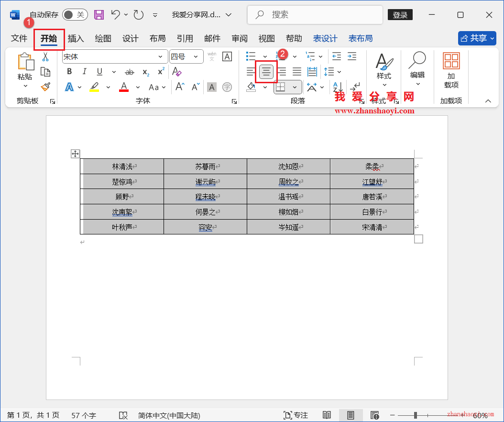The width and height of the screenshot is (504, 422).
Task: Redo the last action
Action: (139, 14)
